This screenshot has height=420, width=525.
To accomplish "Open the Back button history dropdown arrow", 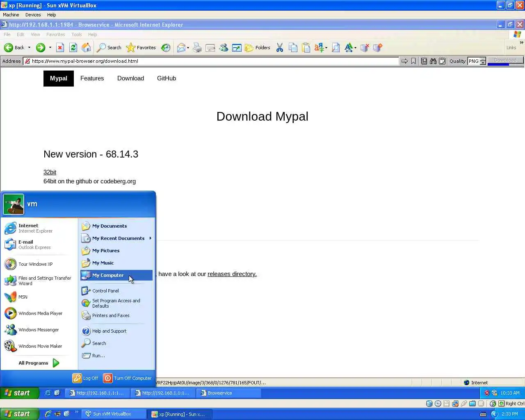I will [x=29, y=48].
